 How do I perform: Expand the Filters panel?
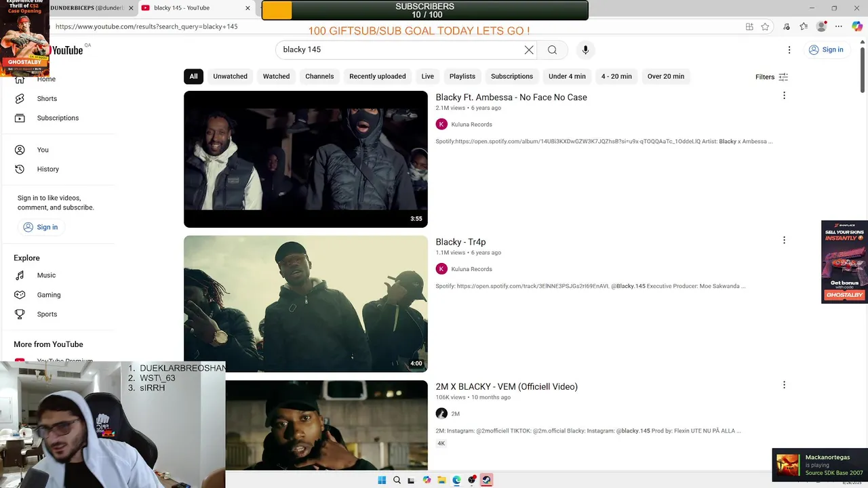tap(772, 77)
